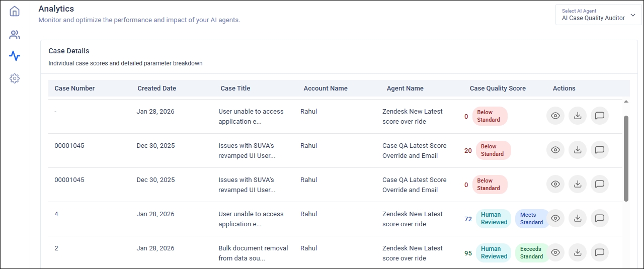644x269 pixels.
Task: Open the Analytics activity icon in sidebar
Action: click(15, 56)
